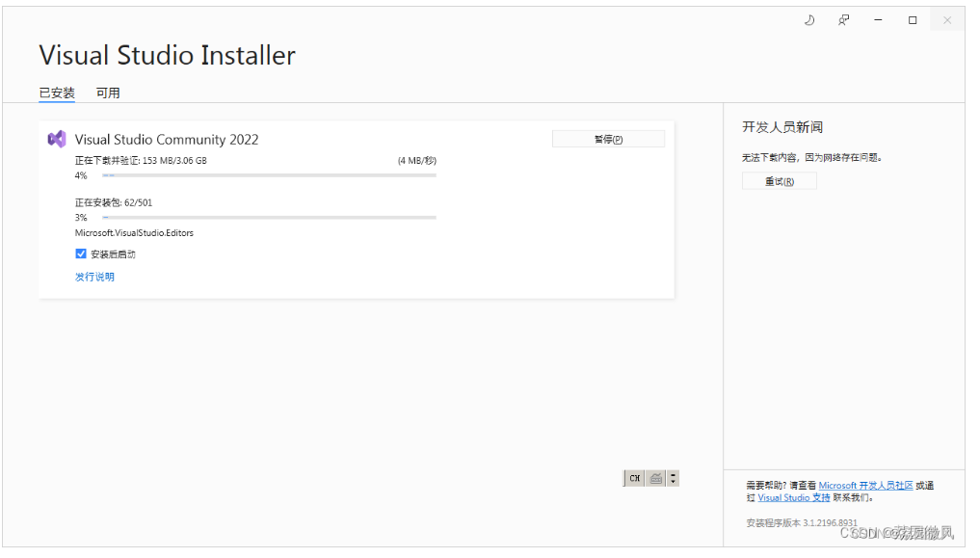Switch to the 已安装 tab
Viewport: 980px width, 558px height.
tap(57, 93)
